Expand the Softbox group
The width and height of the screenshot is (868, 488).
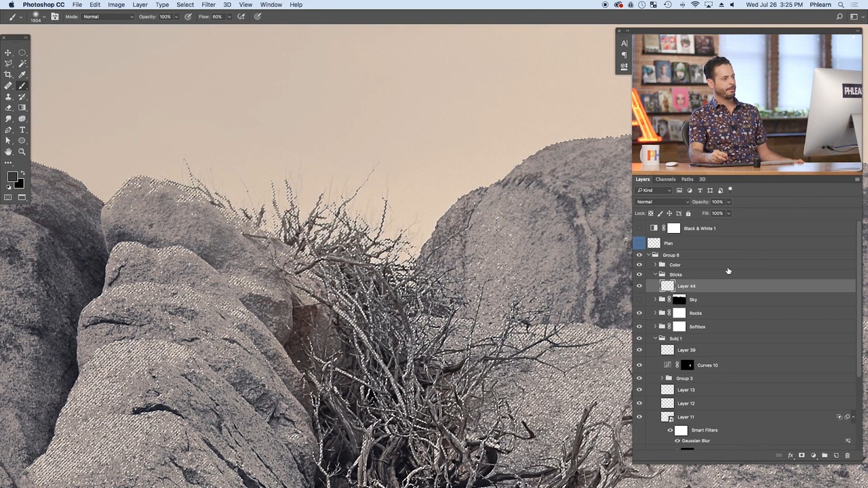655,327
